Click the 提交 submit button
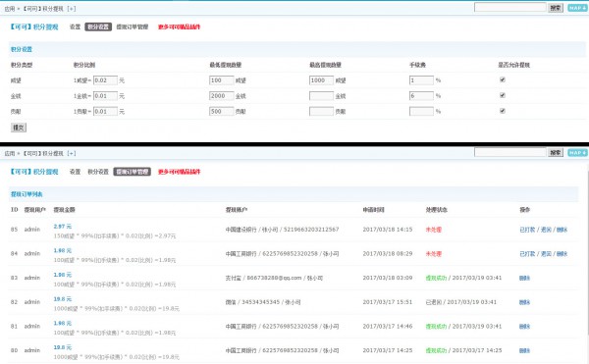Image resolution: width=589 pixels, height=364 pixels. click(19, 128)
